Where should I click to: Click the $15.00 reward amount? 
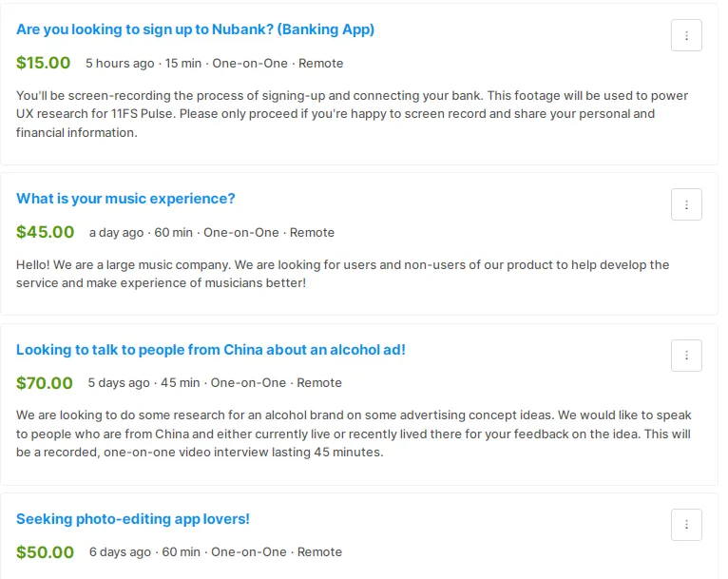[x=43, y=63]
